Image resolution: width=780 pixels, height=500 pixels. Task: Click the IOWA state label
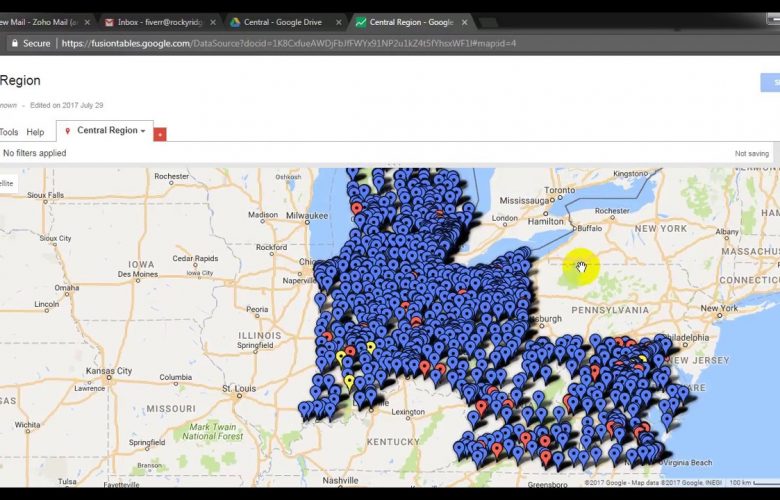pyautogui.click(x=141, y=264)
